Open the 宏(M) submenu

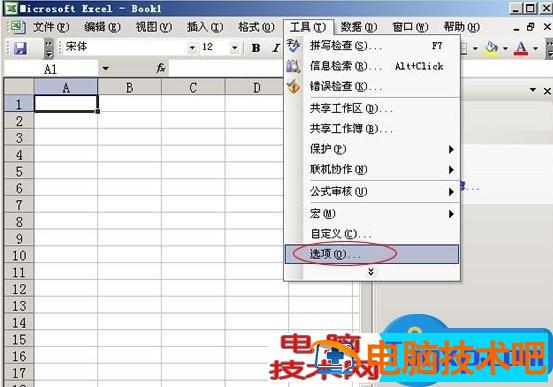click(372, 214)
